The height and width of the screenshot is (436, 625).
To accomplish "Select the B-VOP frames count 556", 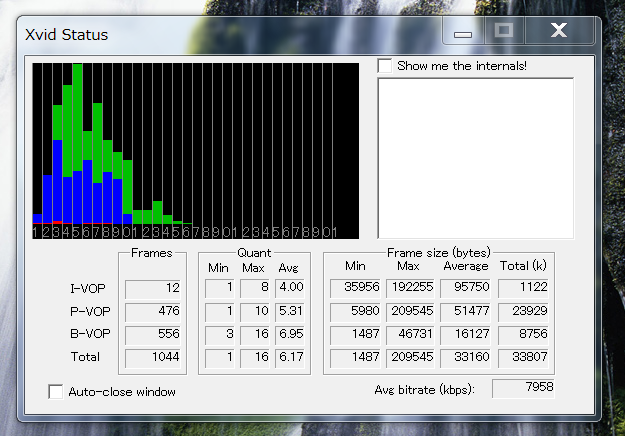I will click(153, 335).
